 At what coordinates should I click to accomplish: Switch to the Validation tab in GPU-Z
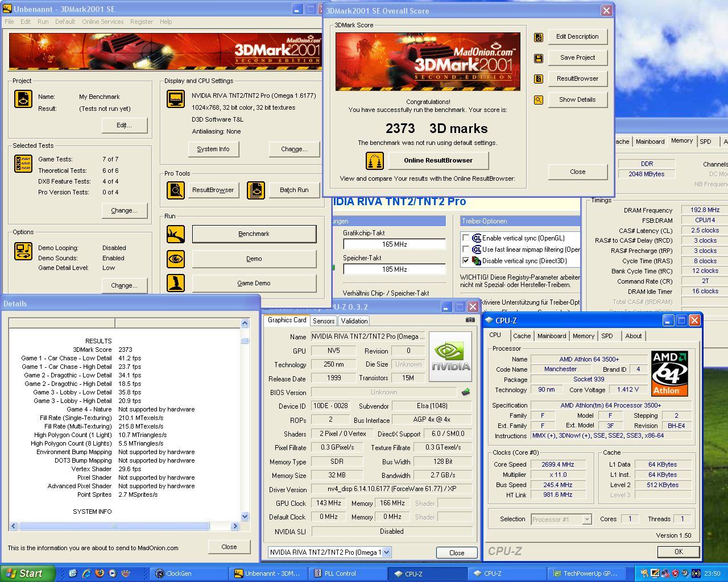coord(354,321)
